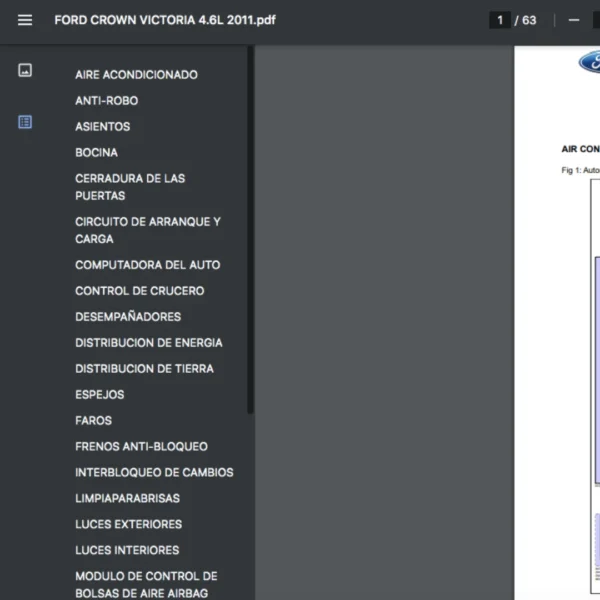Toggle the sidebar hamburger menu

coord(25,20)
